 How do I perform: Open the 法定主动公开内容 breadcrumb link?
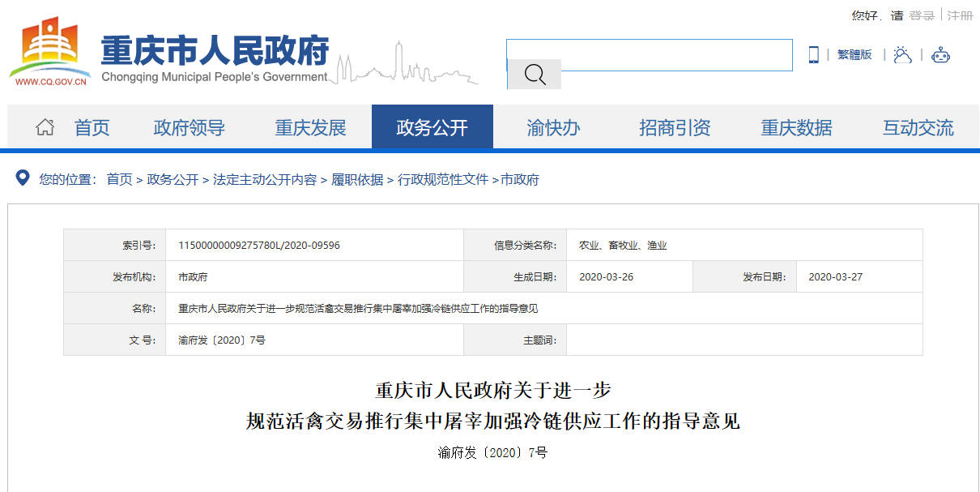click(265, 179)
